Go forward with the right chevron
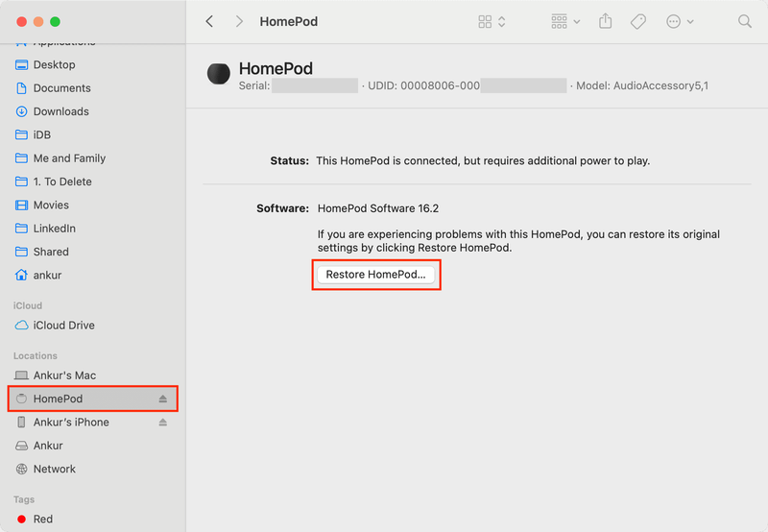Screen dimensions: 768x532 pos(239,21)
